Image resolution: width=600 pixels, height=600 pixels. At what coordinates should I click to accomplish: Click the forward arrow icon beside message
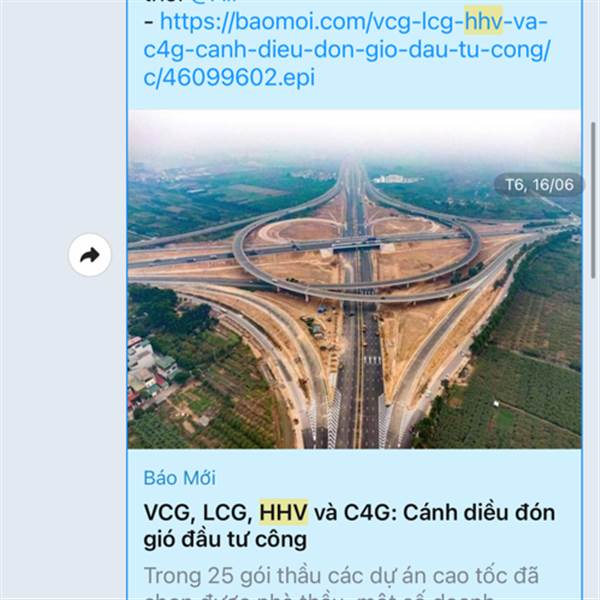(x=90, y=255)
